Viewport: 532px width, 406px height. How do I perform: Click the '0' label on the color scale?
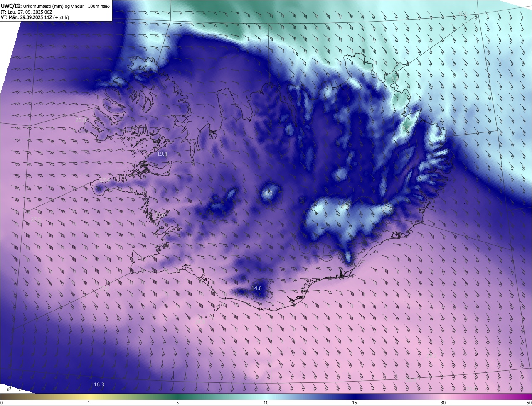(x=2, y=403)
